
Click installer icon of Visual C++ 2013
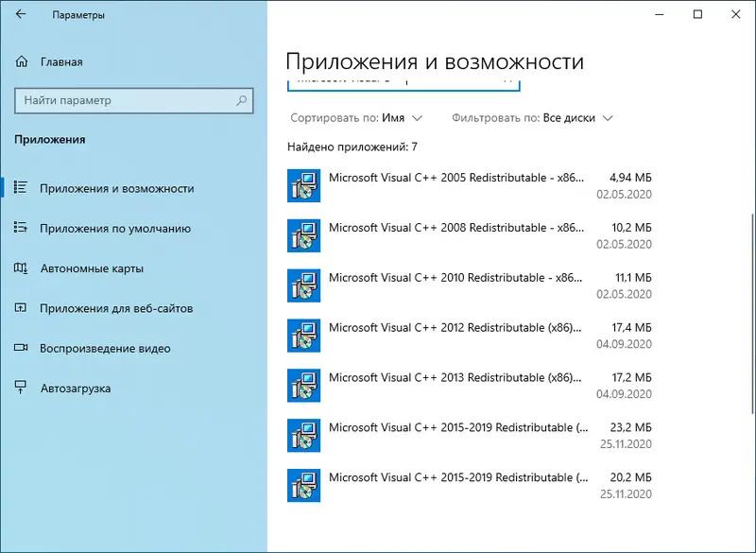pos(303,386)
